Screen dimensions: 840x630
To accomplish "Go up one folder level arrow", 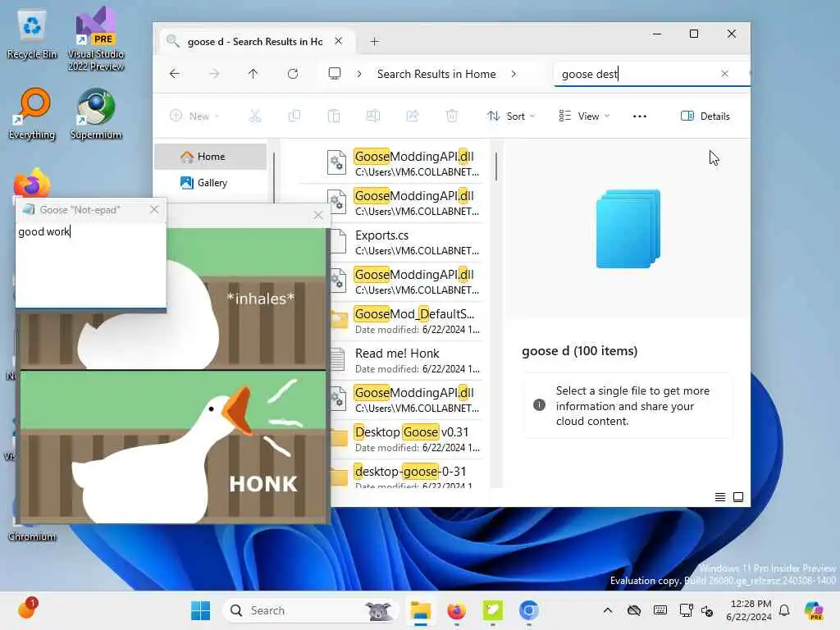I will click(253, 74).
